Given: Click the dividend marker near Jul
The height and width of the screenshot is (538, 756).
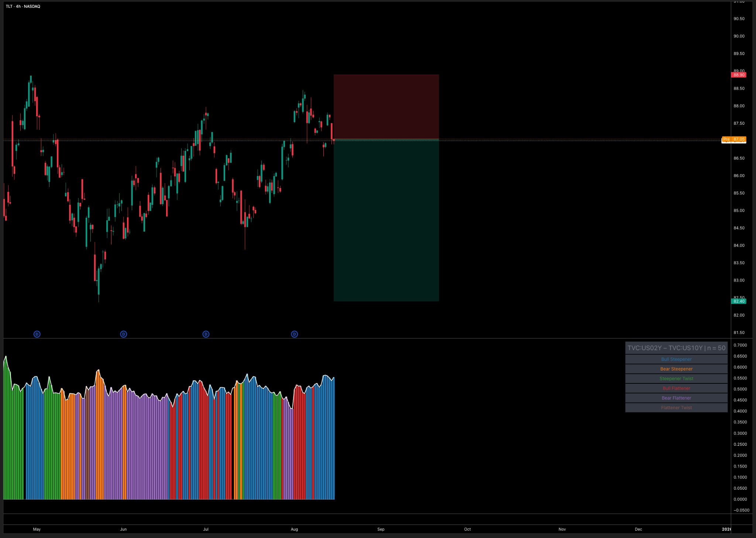Looking at the screenshot, I should coord(206,334).
